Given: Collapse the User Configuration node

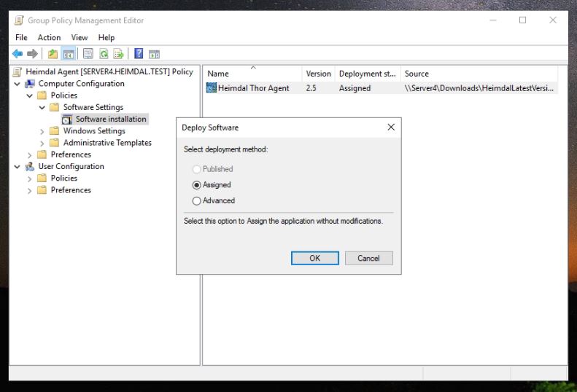Looking at the screenshot, I should [x=18, y=167].
